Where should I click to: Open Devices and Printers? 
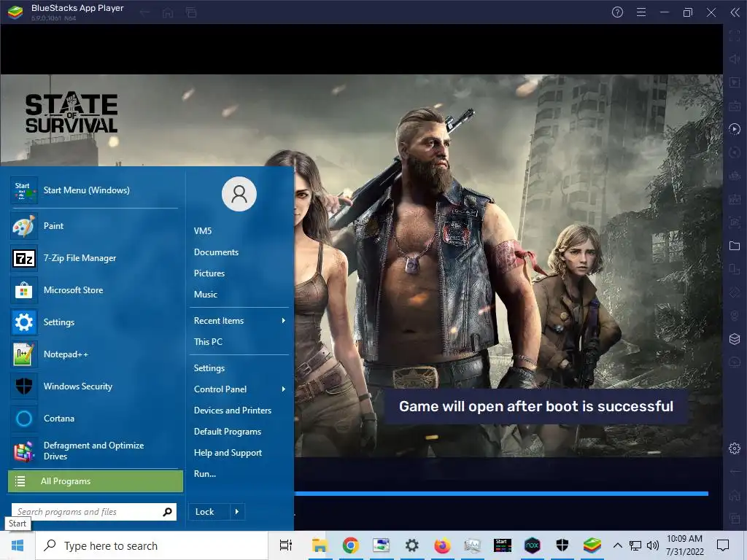click(233, 411)
